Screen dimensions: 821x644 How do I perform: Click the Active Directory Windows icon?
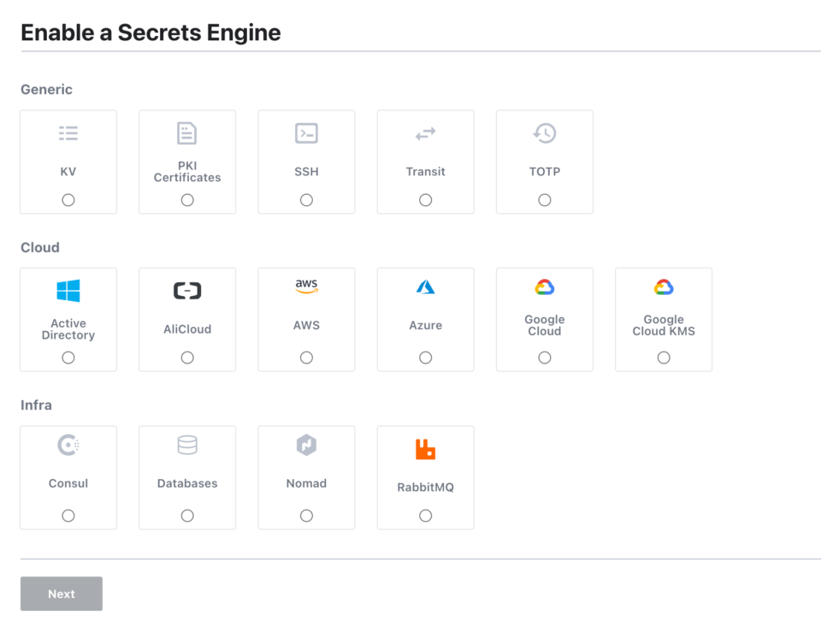[x=68, y=291]
